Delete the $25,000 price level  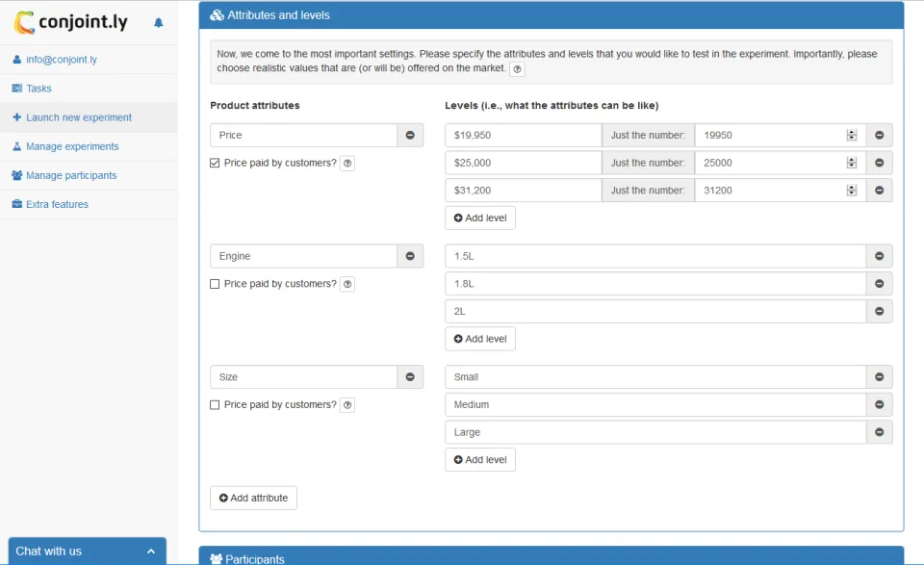(x=879, y=163)
